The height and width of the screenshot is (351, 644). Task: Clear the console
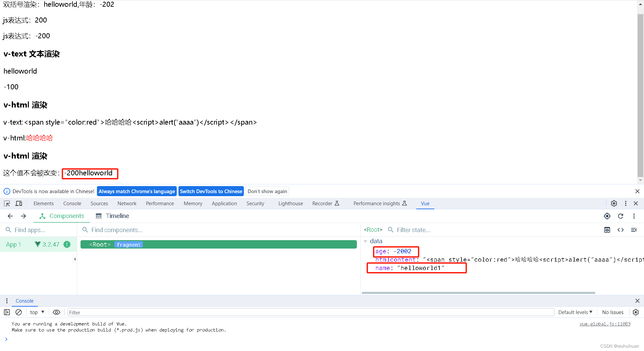point(19,312)
